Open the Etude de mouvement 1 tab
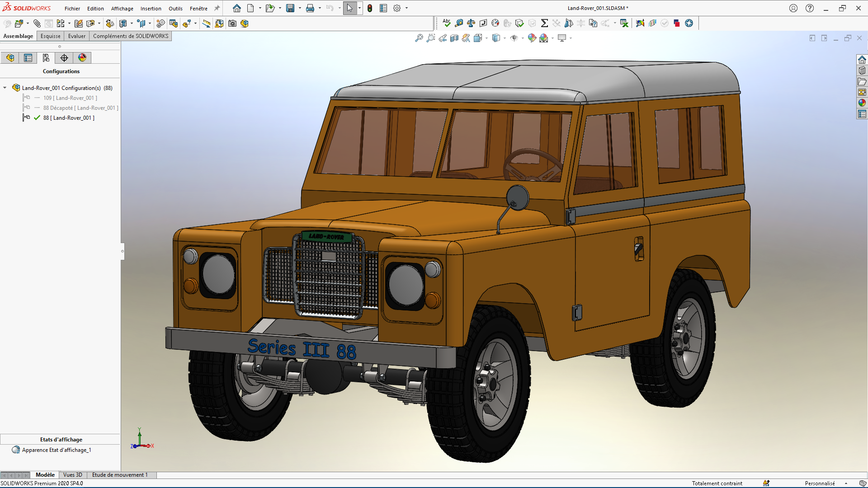This screenshot has width=868, height=488. [120, 475]
